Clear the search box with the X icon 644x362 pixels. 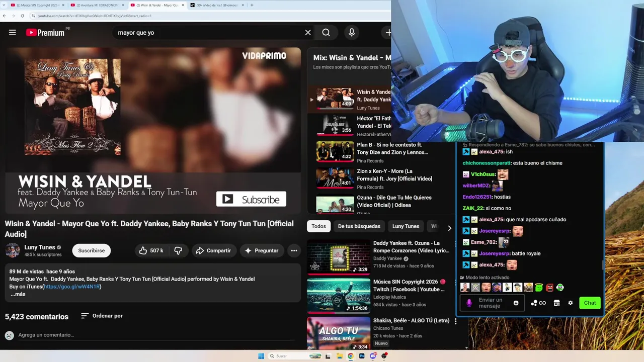308,33
